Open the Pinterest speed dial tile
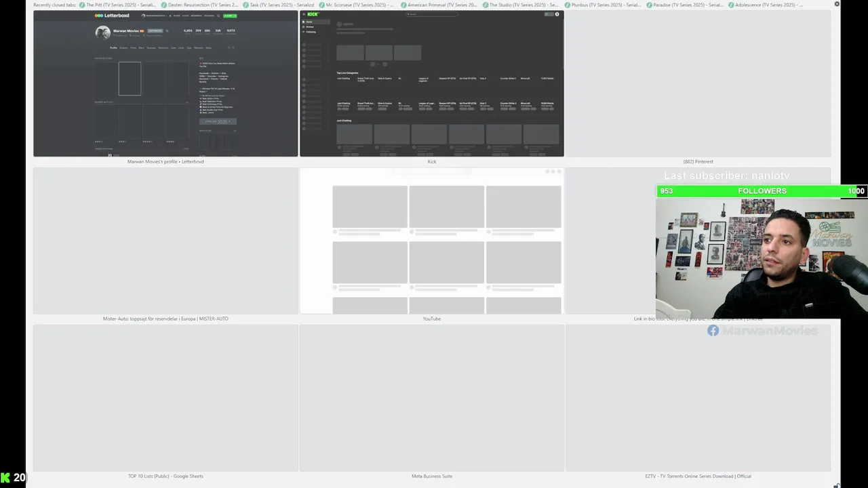The height and width of the screenshot is (488, 868). (698, 83)
